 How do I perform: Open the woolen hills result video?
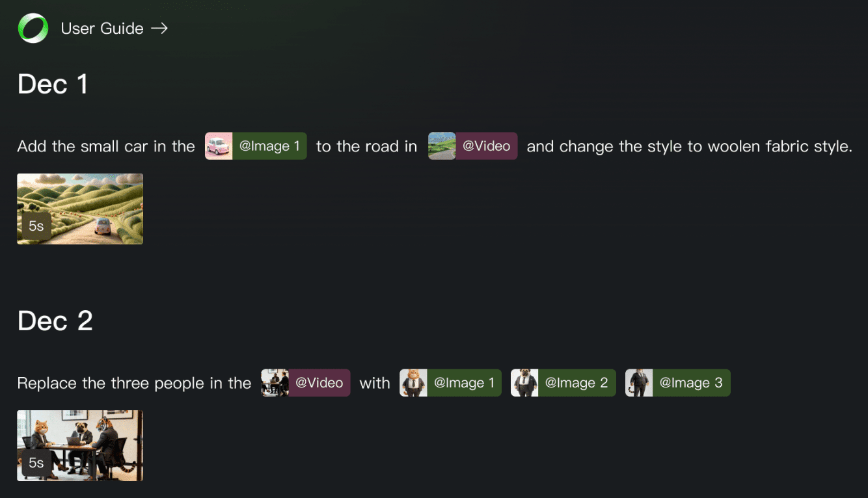pos(80,209)
